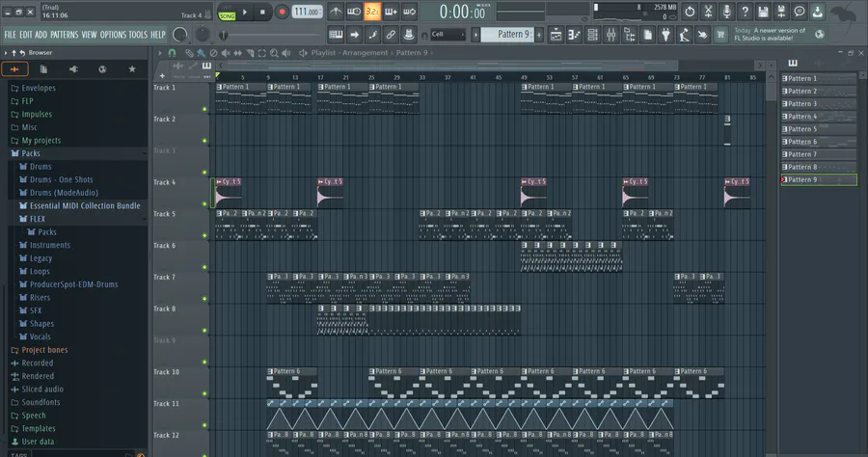Select Pattern 6 in the picker panel
The width and height of the screenshot is (868, 457).
point(818,142)
